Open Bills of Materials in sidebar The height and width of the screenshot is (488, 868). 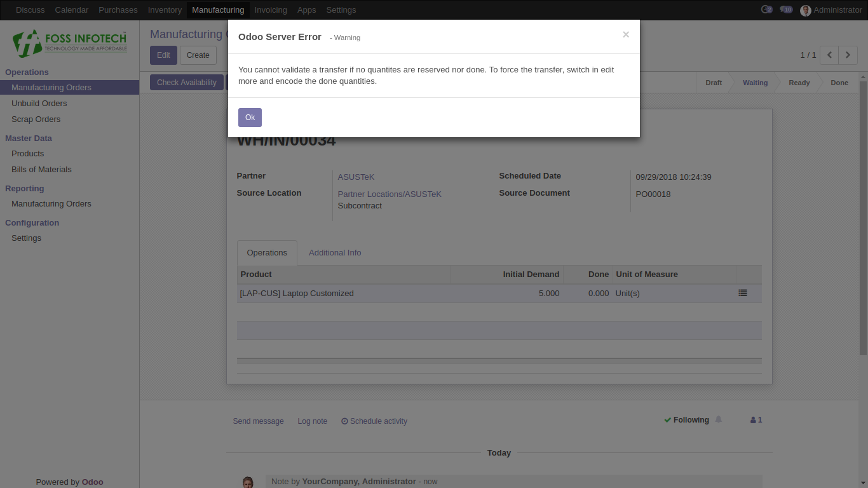[x=69, y=170]
